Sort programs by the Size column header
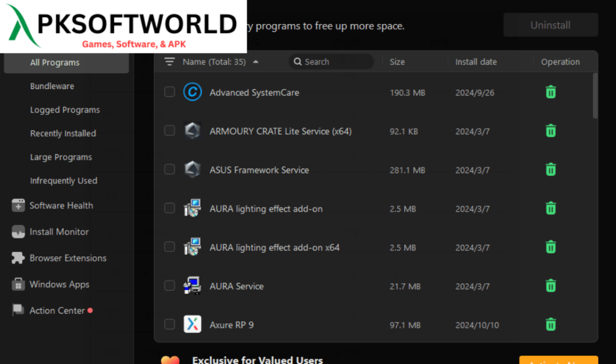 (397, 62)
